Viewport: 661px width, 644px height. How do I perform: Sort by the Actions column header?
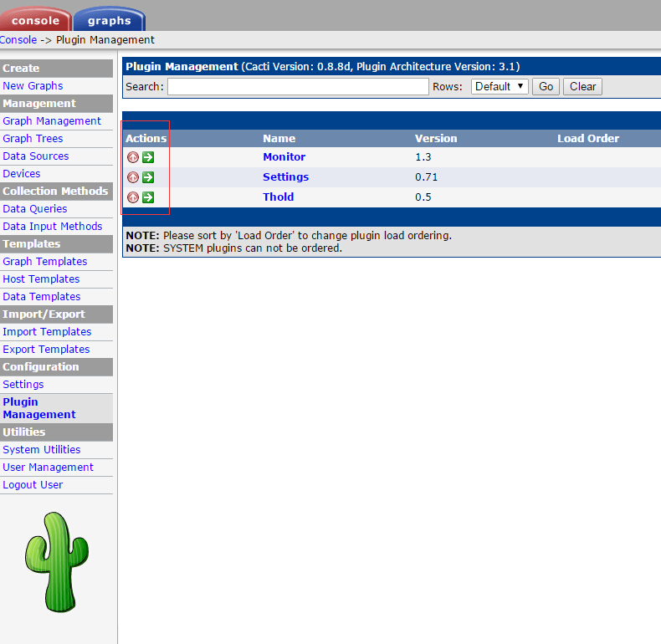[146, 138]
